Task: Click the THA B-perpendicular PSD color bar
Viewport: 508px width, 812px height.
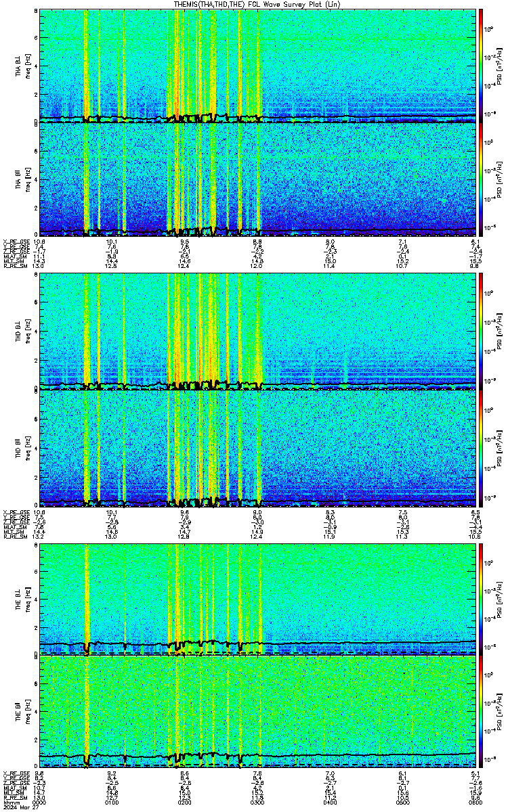Action: 481,66
